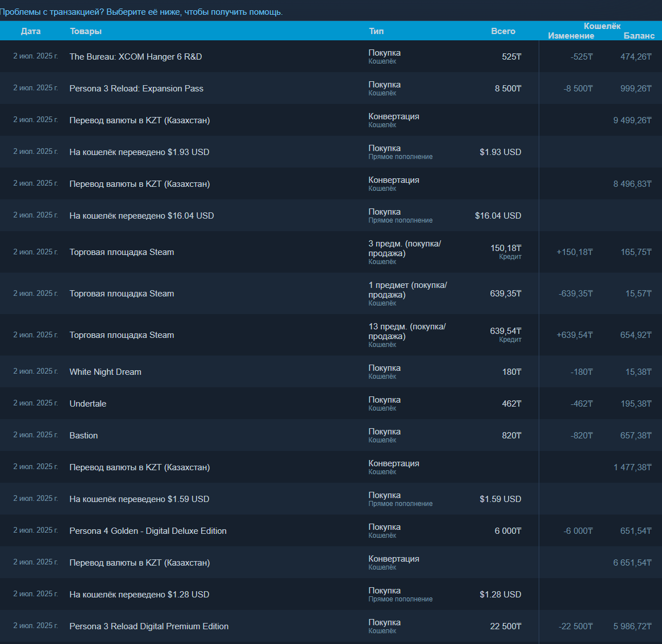The width and height of the screenshot is (662, 644).
Task: Click the -6 000₸ wallet change value
Action: [578, 531]
